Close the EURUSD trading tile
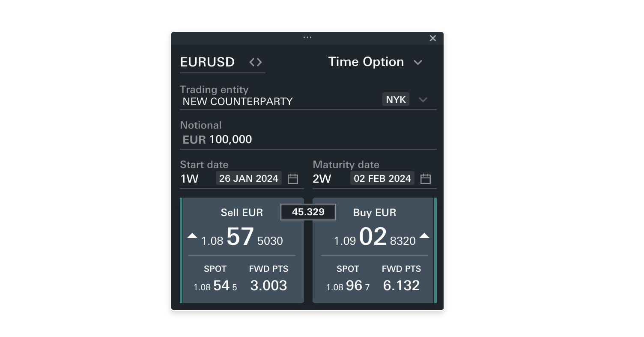The height and width of the screenshot is (337, 644). tap(433, 38)
